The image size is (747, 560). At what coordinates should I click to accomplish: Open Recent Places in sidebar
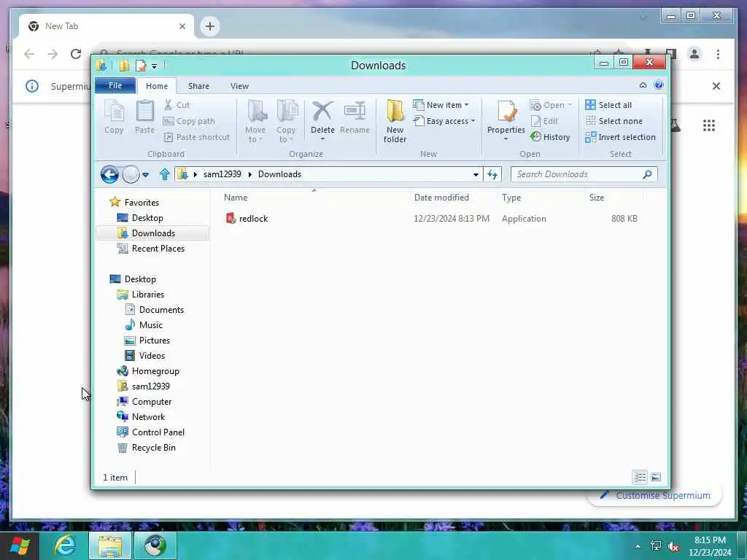coord(158,249)
